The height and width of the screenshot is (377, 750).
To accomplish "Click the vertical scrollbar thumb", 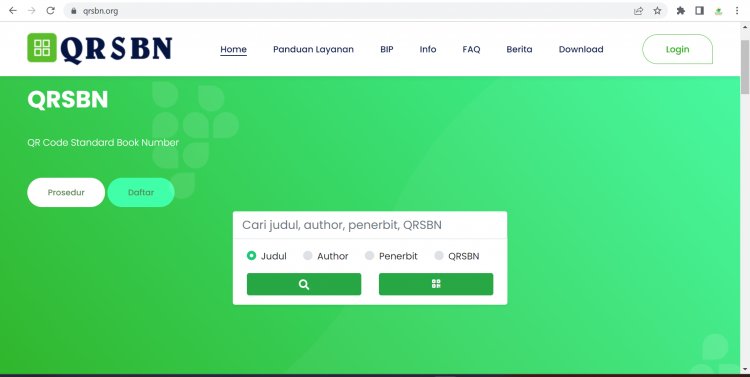I will tap(745, 67).
